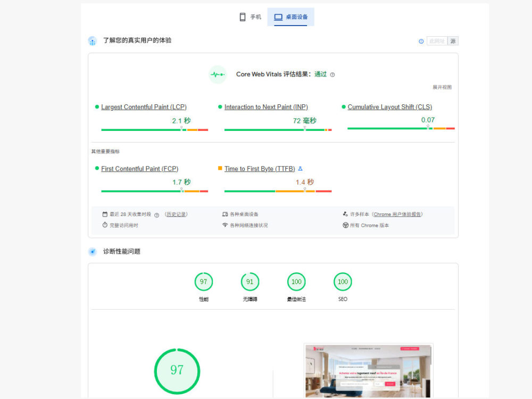Screen dimensions: 532x399
Task: Open the Chrome 用户体验报告 link
Action: (397, 214)
